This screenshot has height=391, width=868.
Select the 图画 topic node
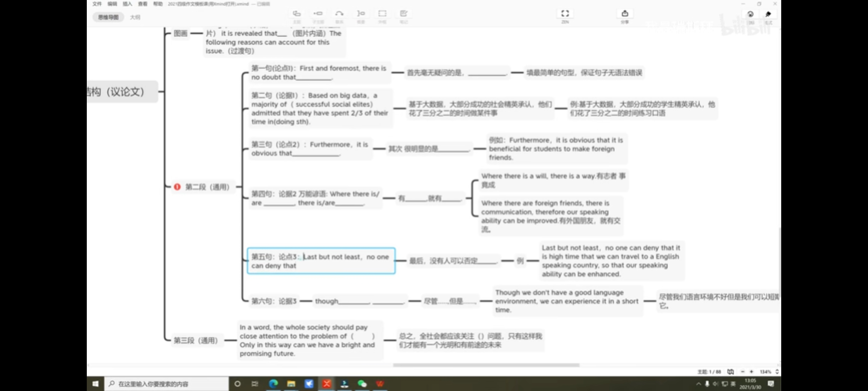pos(180,33)
